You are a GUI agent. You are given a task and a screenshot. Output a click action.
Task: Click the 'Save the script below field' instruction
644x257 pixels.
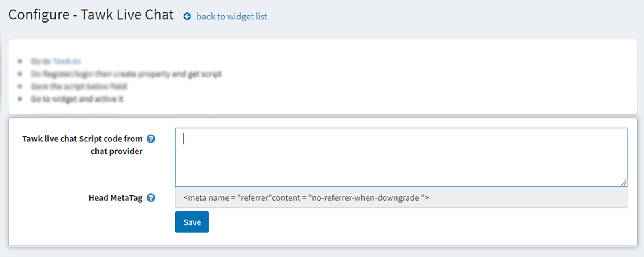78,86
